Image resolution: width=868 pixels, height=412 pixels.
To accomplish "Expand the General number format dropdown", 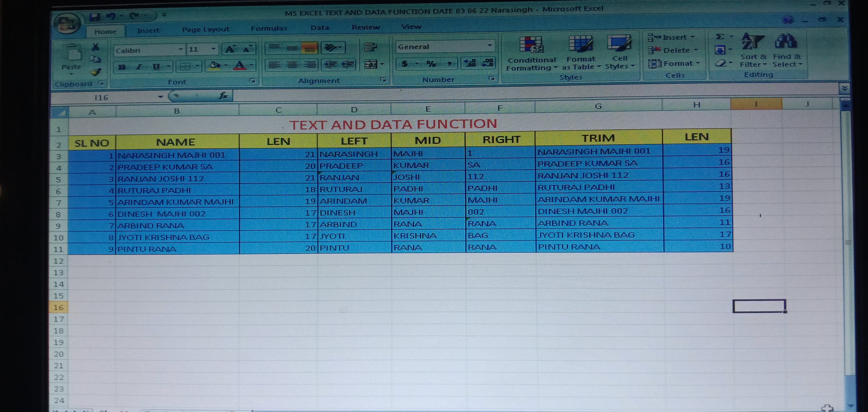I will coord(490,45).
